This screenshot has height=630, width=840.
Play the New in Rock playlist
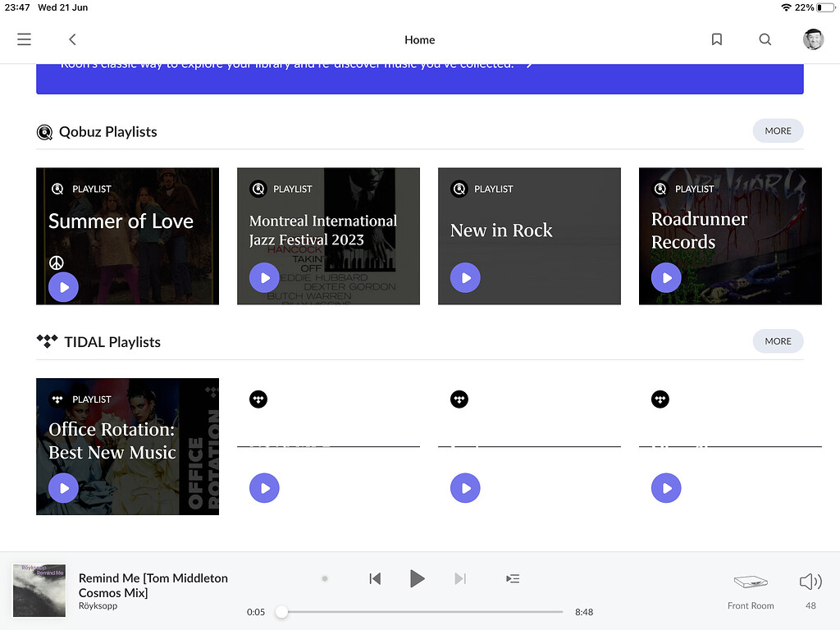[x=465, y=277]
